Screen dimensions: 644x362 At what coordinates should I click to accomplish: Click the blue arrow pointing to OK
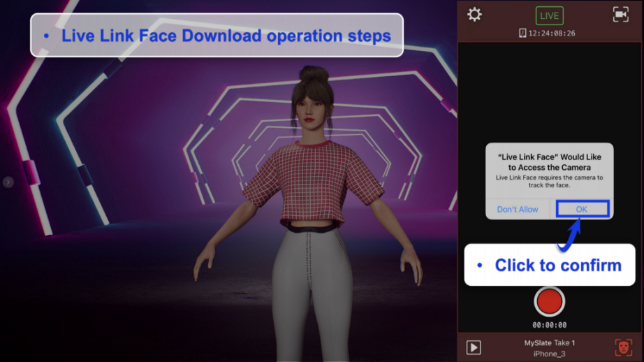point(569,234)
